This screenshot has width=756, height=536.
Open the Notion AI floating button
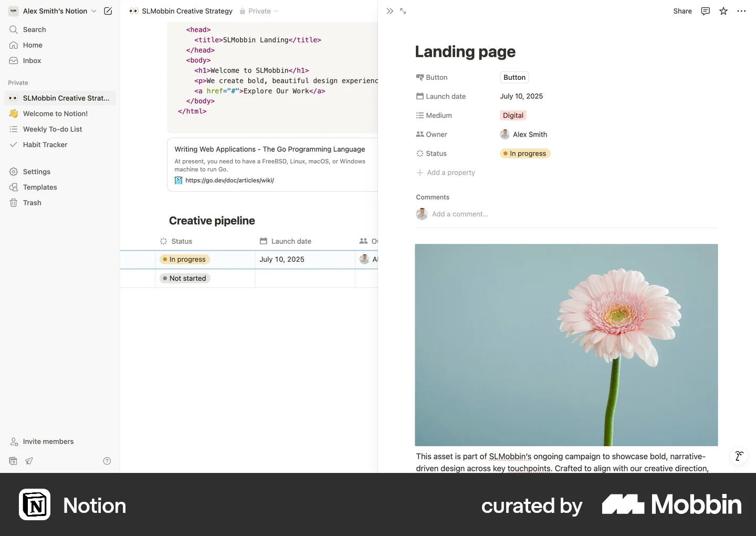click(739, 456)
